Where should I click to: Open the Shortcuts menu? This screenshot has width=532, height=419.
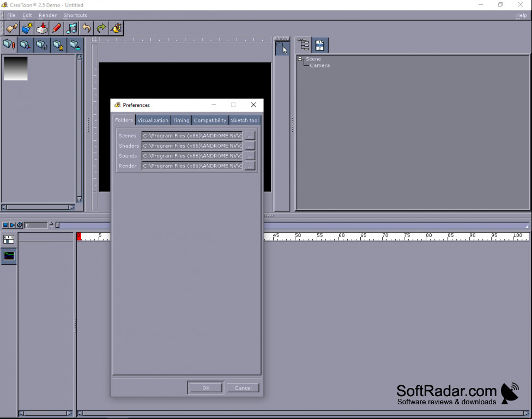tap(75, 15)
